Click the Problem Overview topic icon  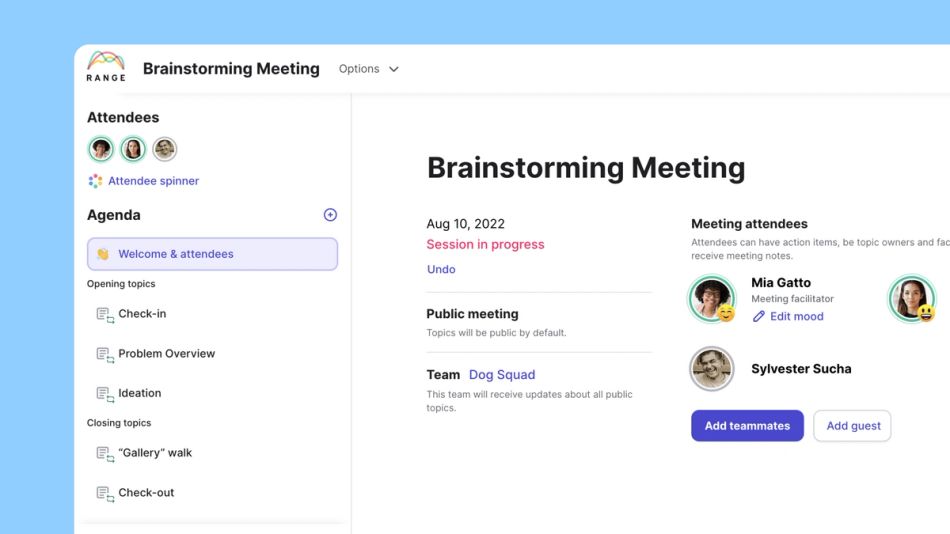[x=105, y=355]
